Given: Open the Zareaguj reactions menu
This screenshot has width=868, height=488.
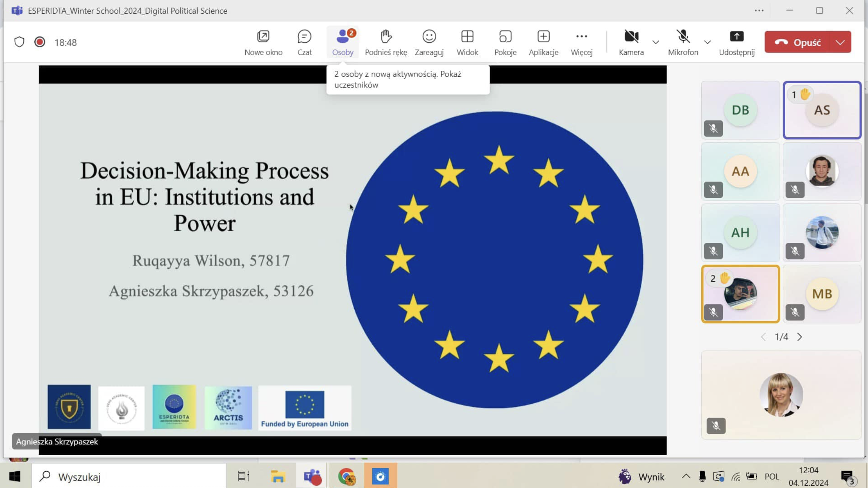Looking at the screenshot, I should (429, 42).
